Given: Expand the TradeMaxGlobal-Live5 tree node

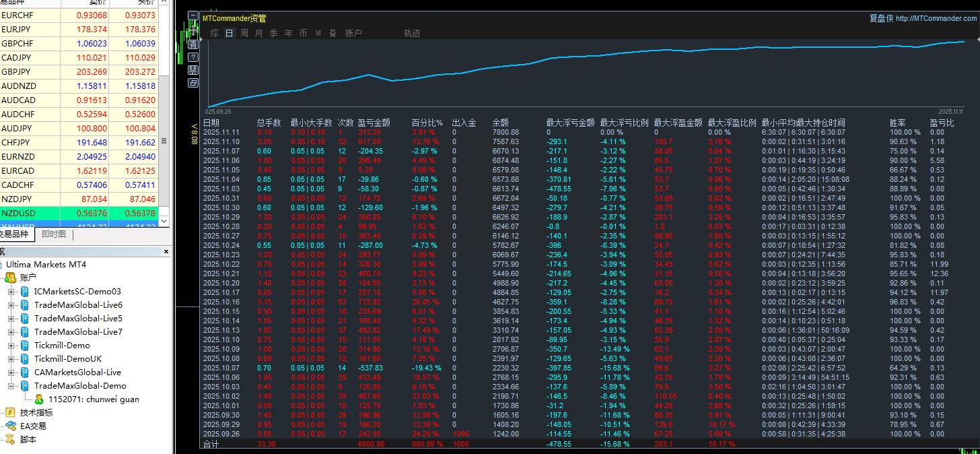Looking at the screenshot, I should (11, 319).
